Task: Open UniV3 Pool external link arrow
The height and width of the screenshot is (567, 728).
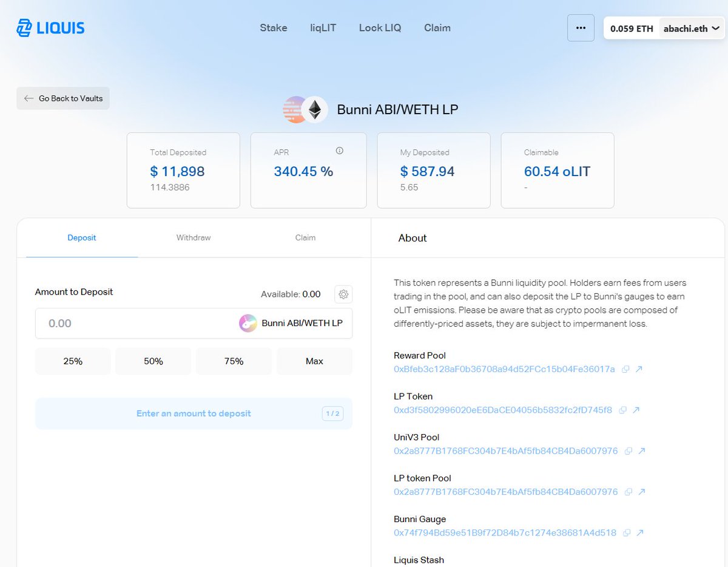Action: click(642, 451)
